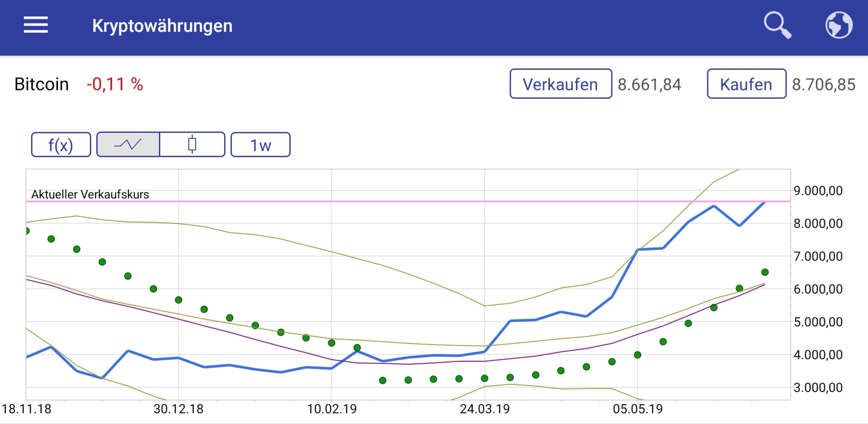Select the 10.02.19 date marker
This screenshot has height=424, width=868.
(x=332, y=409)
